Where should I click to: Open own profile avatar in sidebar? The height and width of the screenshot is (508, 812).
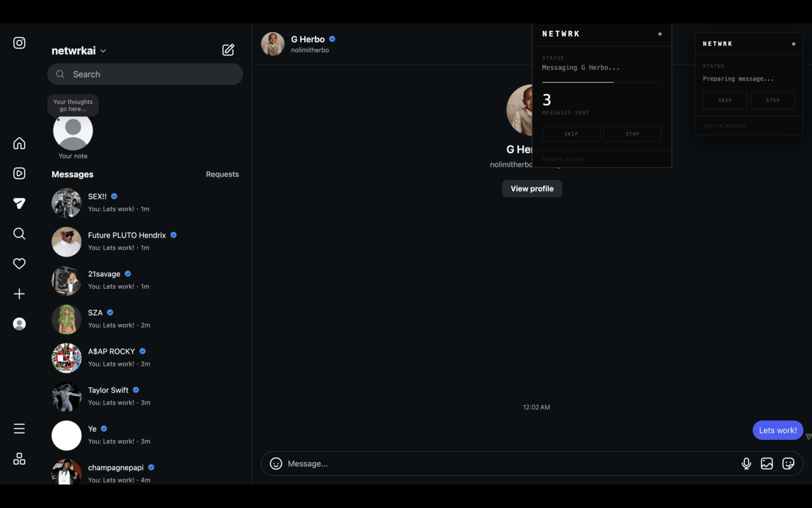(20, 324)
